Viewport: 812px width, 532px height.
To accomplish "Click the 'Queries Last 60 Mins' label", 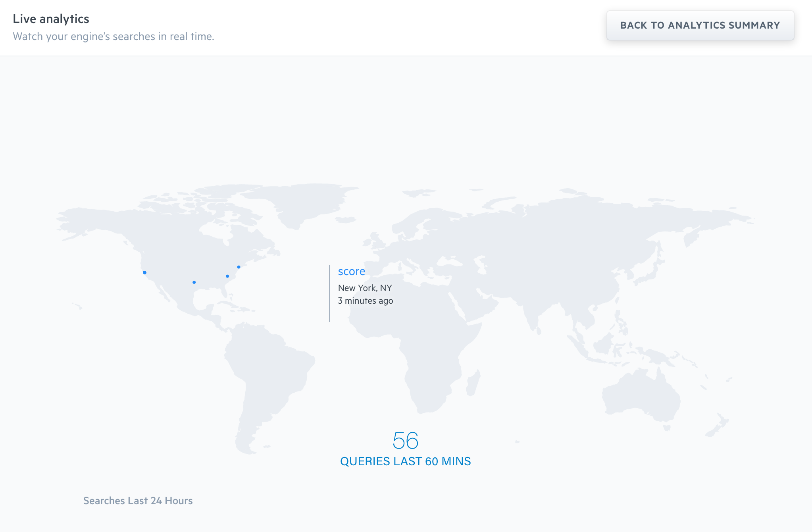I will pos(406,461).
